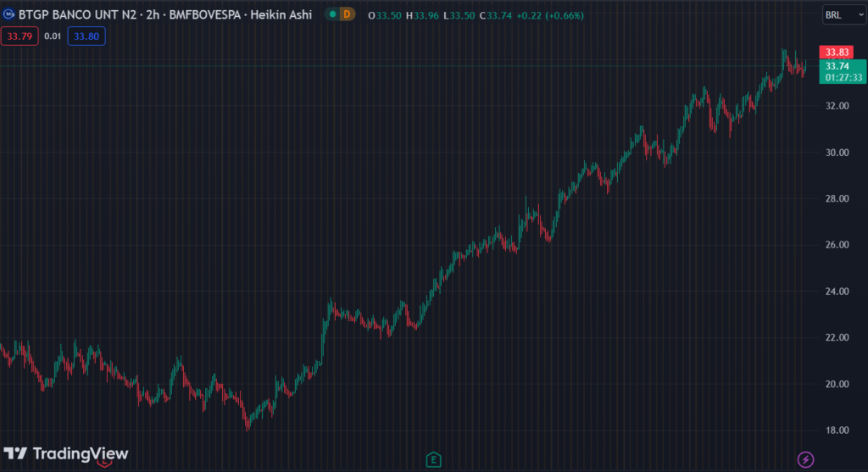Click the green market status dot
Image resolution: width=868 pixels, height=472 pixels.
332,14
